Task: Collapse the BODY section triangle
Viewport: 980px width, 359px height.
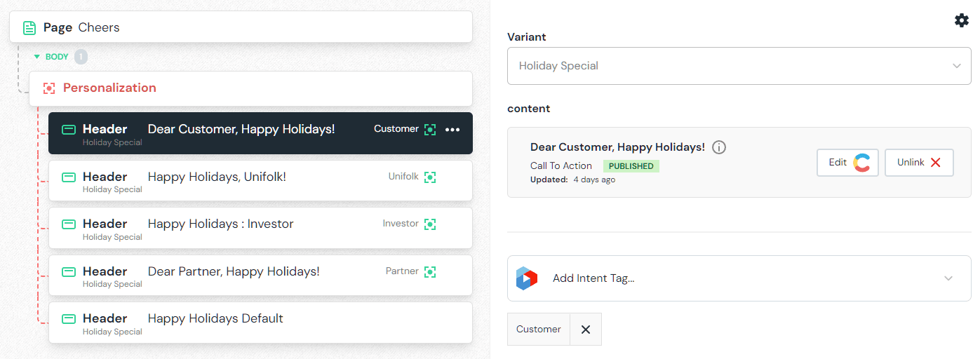Action: pyautogui.click(x=37, y=57)
